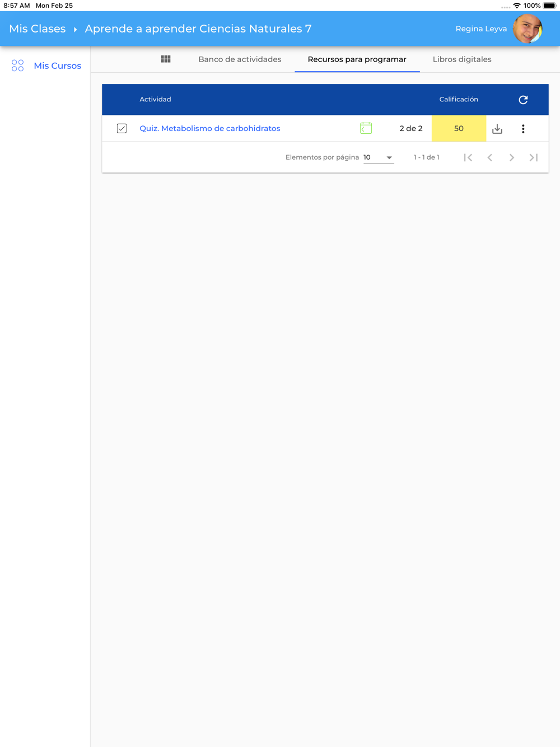Open Regina Leyva profile avatar
This screenshot has height=747, width=560.
(x=528, y=29)
